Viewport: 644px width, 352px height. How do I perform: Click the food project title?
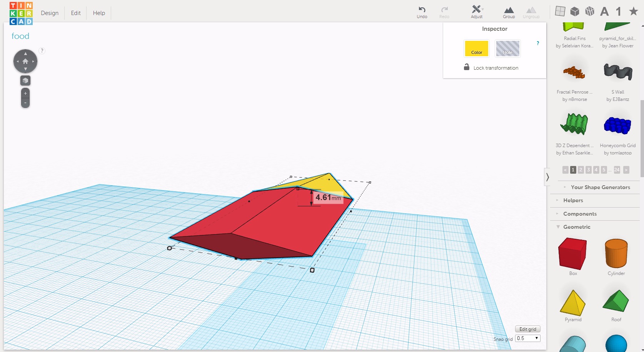point(20,36)
